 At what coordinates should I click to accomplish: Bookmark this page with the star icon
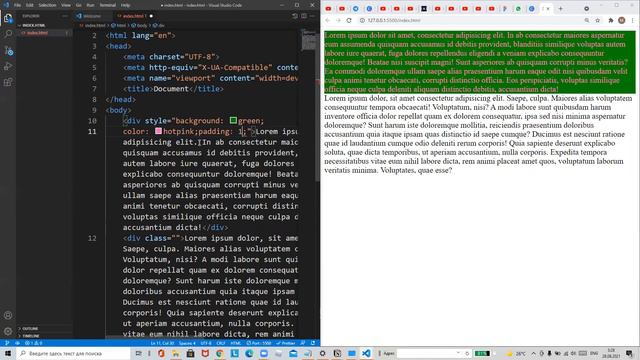pos(598,20)
